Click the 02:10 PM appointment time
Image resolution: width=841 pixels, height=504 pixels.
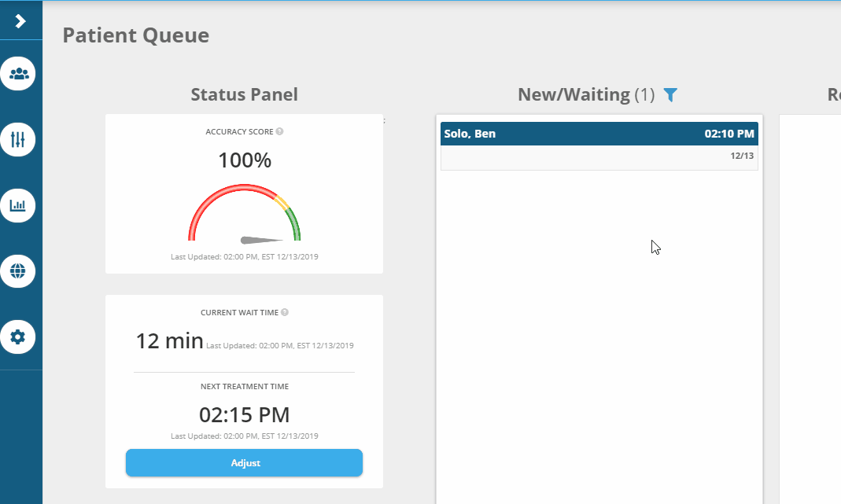pyautogui.click(x=729, y=134)
